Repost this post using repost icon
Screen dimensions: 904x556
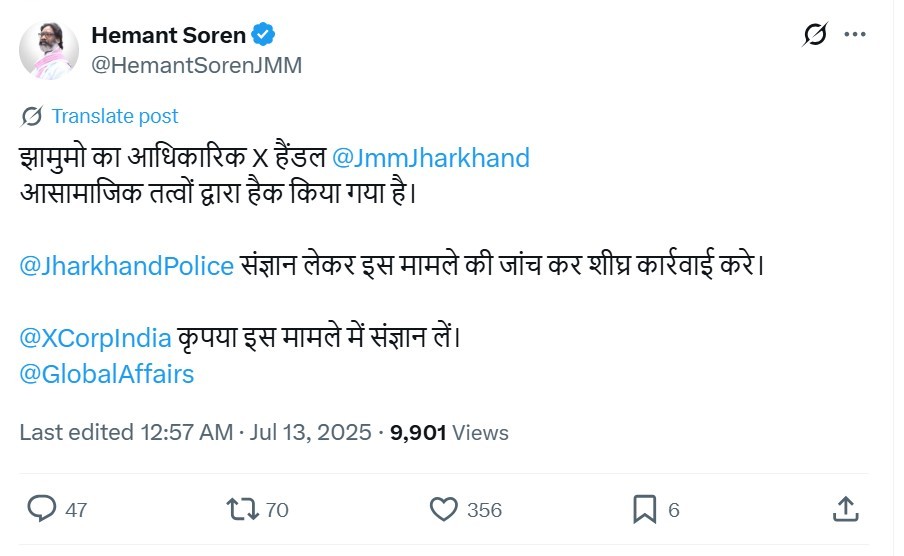[242, 510]
